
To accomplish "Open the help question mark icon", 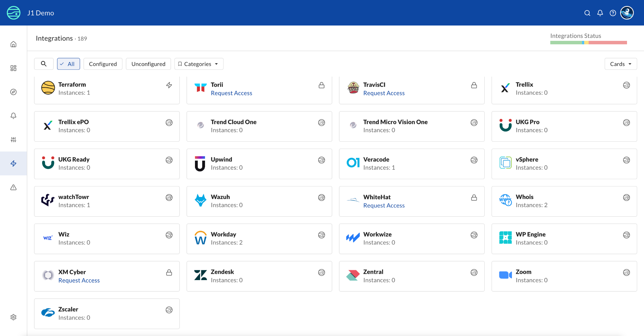I will 613,13.
